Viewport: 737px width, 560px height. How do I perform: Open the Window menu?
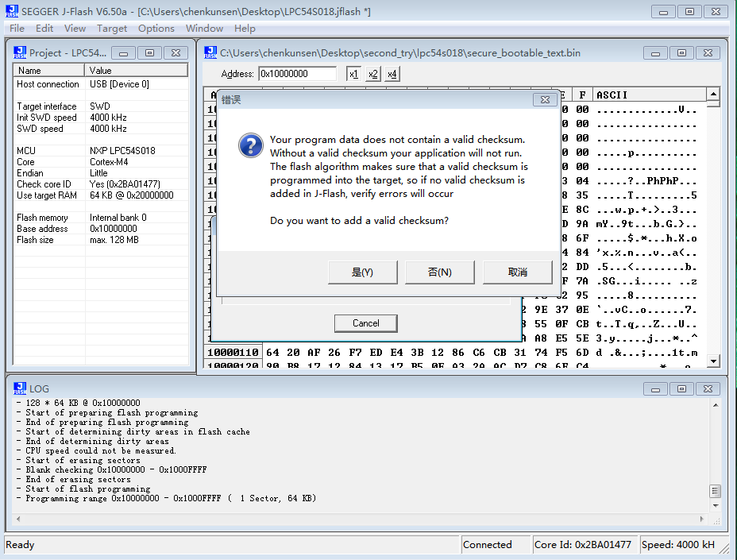pos(204,29)
